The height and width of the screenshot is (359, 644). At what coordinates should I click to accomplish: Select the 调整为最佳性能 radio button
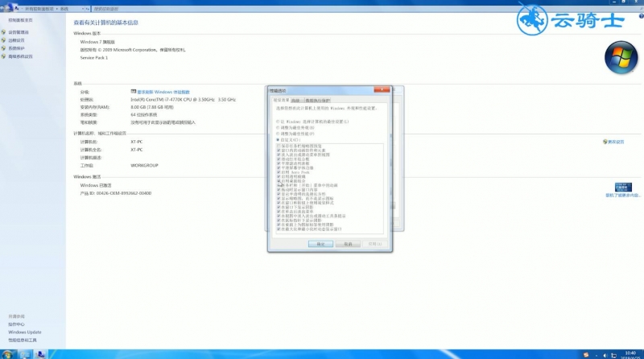click(x=278, y=134)
